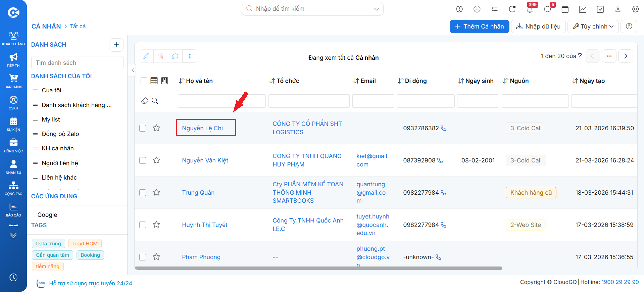Click the quick create plus circle icon
Image resolution: width=644 pixels, height=292 pixels.
[477, 9]
